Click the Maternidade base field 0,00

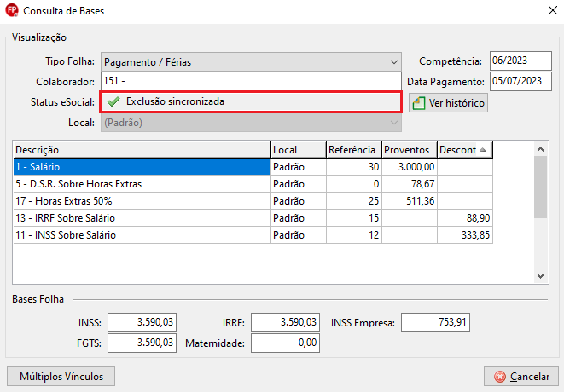285,343
